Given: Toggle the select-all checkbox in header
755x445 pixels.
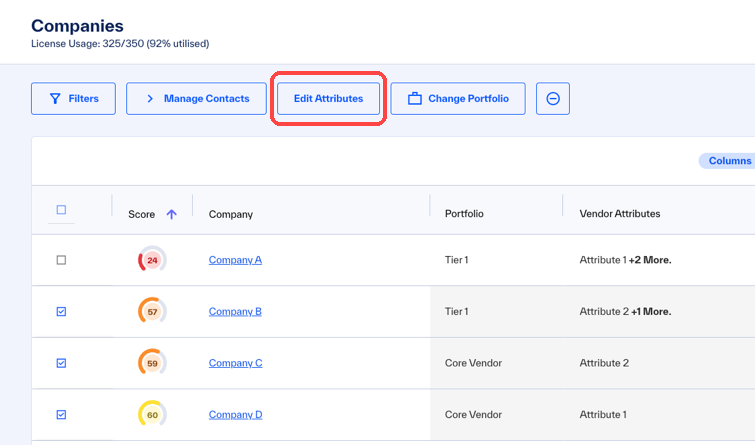Looking at the screenshot, I should (x=61, y=209).
